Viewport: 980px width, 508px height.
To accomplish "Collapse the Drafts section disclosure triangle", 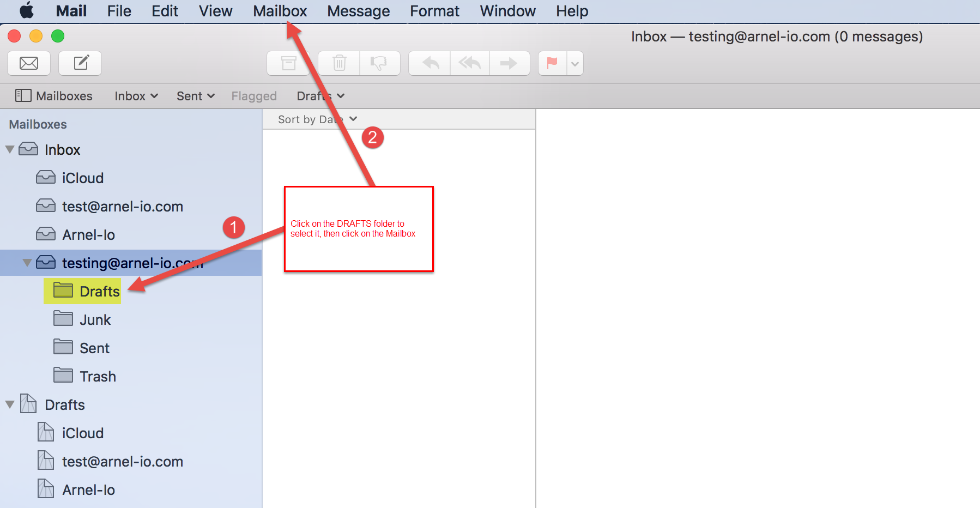I will tap(10, 404).
